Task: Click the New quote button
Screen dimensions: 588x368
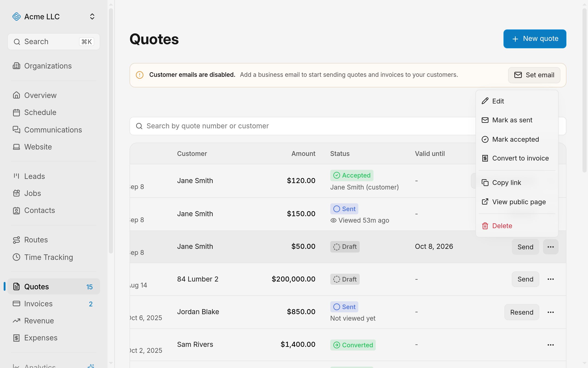Action: tap(534, 39)
